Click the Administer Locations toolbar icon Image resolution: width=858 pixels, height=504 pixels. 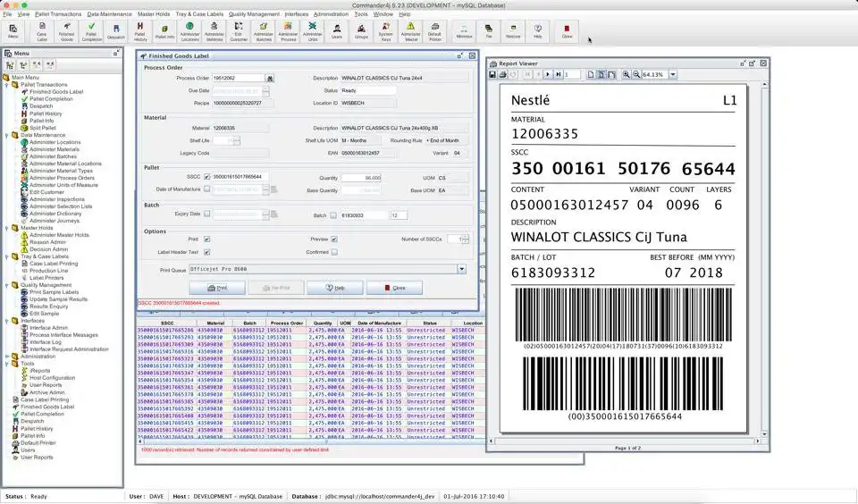(x=189, y=32)
